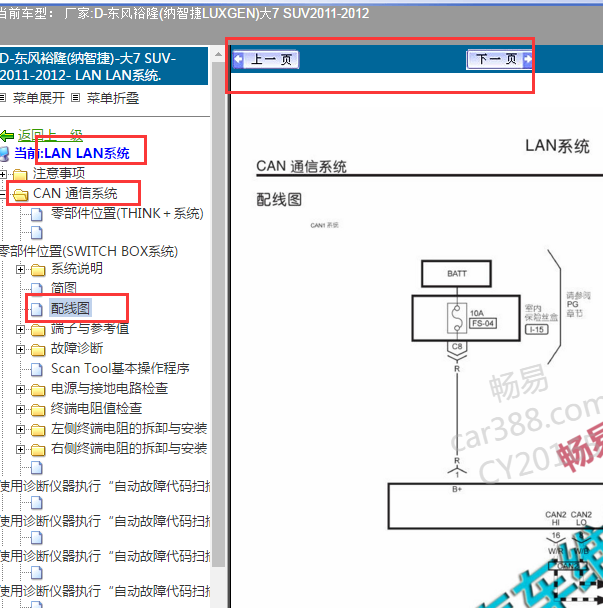Image resolution: width=603 pixels, height=608 pixels.
Task: Click the up arrow of tree scrollbar
Action: click(x=218, y=54)
